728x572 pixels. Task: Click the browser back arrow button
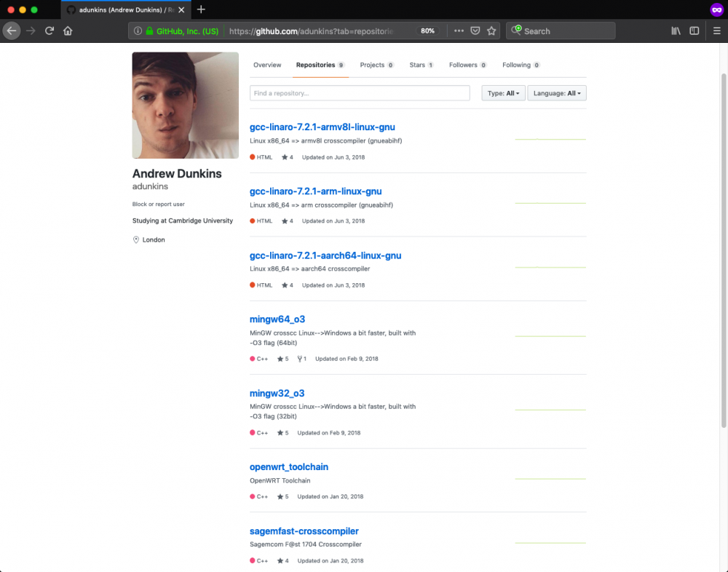[x=12, y=31]
